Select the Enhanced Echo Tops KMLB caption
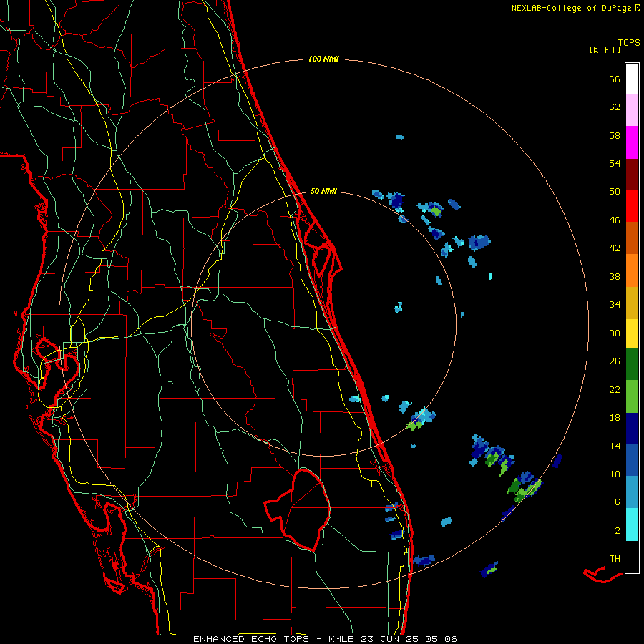 [x=325, y=639]
